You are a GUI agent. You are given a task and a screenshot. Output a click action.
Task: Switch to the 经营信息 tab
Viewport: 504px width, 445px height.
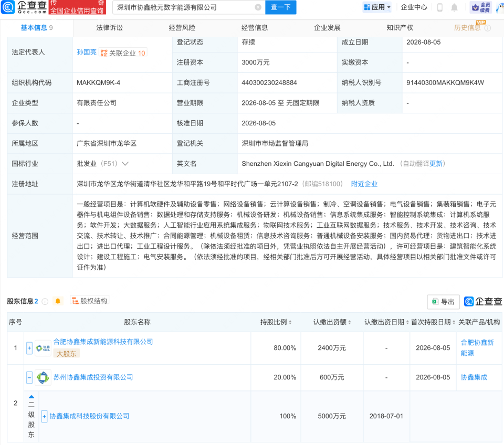point(255,28)
